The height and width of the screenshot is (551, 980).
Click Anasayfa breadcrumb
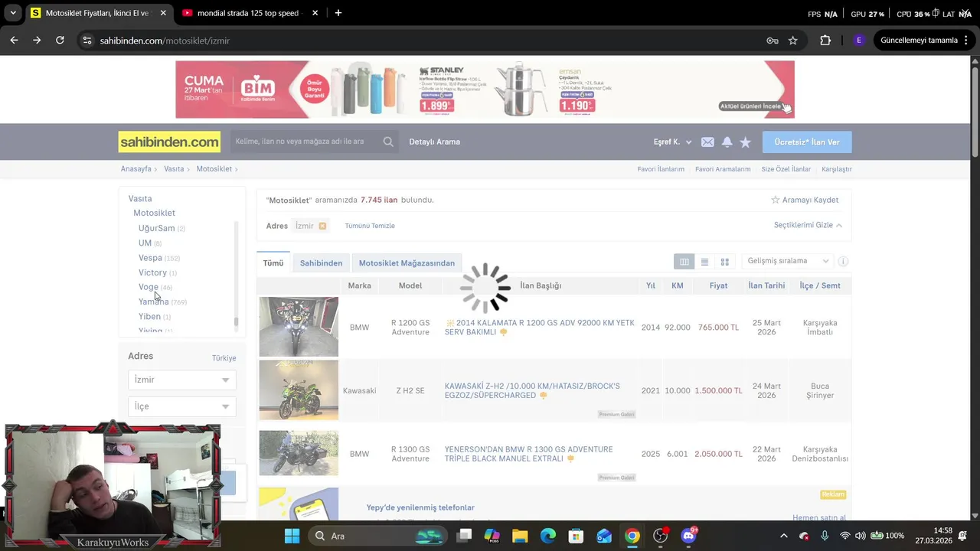(x=136, y=169)
